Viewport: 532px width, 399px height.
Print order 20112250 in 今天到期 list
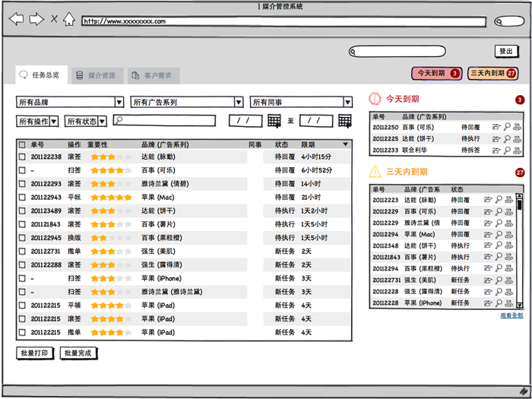tap(517, 127)
